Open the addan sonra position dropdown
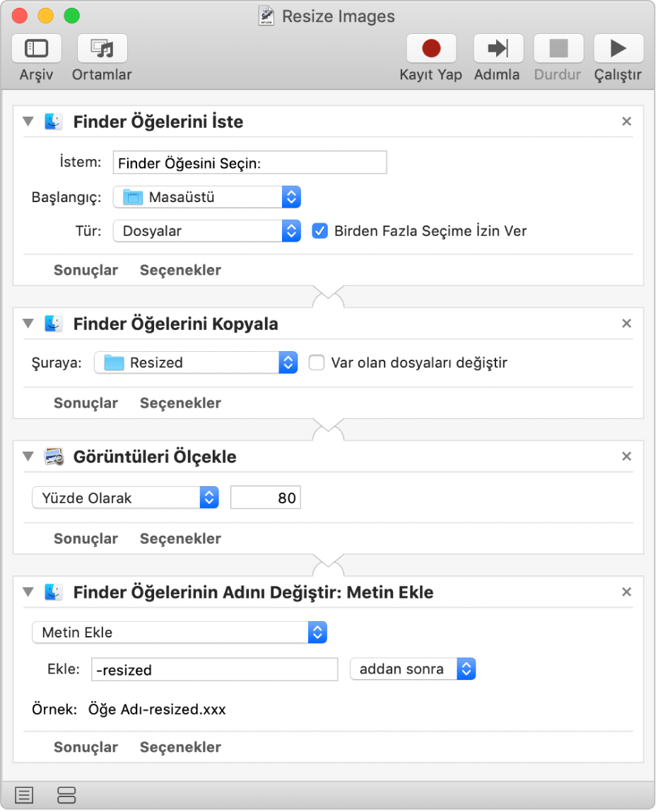The height and width of the screenshot is (812, 658). [x=413, y=669]
